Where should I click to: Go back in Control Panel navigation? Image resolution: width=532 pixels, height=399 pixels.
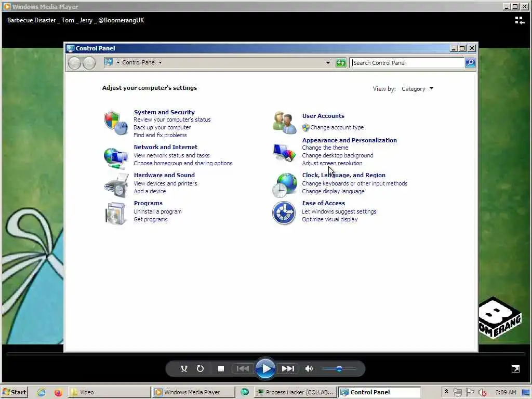tap(75, 63)
